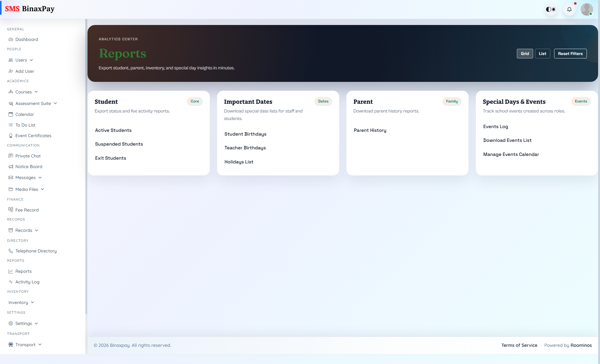Screen dimensions: 600x364
Task: Toggle dark and light theme
Action: [x=551, y=9]
